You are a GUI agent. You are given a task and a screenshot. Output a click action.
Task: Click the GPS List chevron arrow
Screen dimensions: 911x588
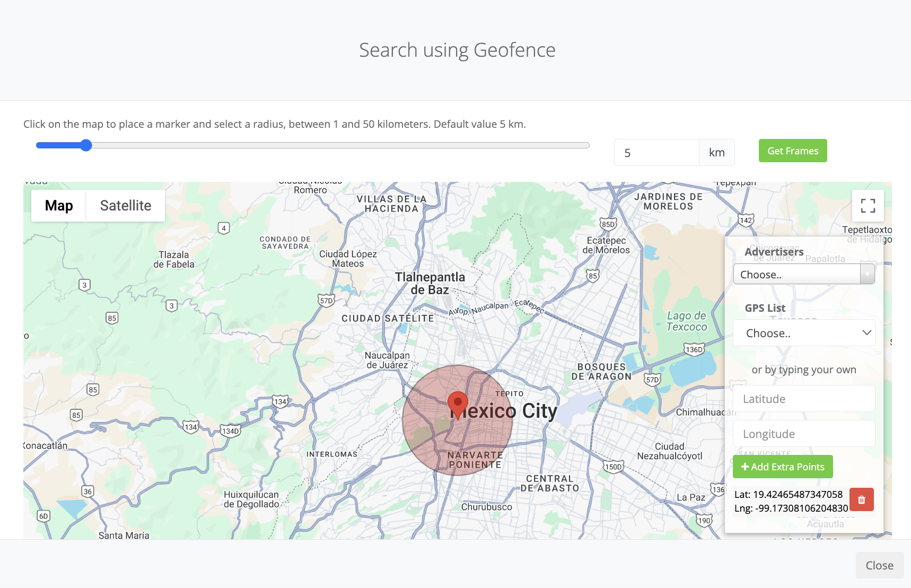[x=866, y=332]
